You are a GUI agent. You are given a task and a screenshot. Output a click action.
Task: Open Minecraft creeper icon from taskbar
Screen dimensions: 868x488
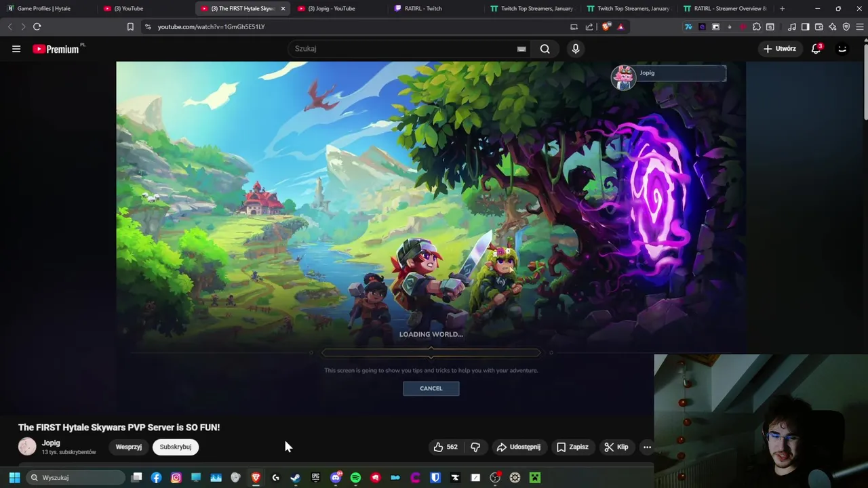pyautogui.click(x=535, y=477)
